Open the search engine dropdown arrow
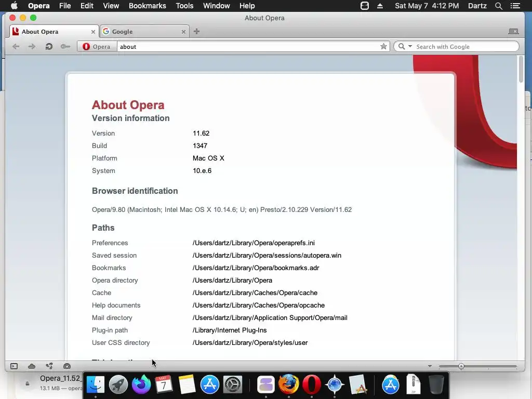 [x=410, y=46]
